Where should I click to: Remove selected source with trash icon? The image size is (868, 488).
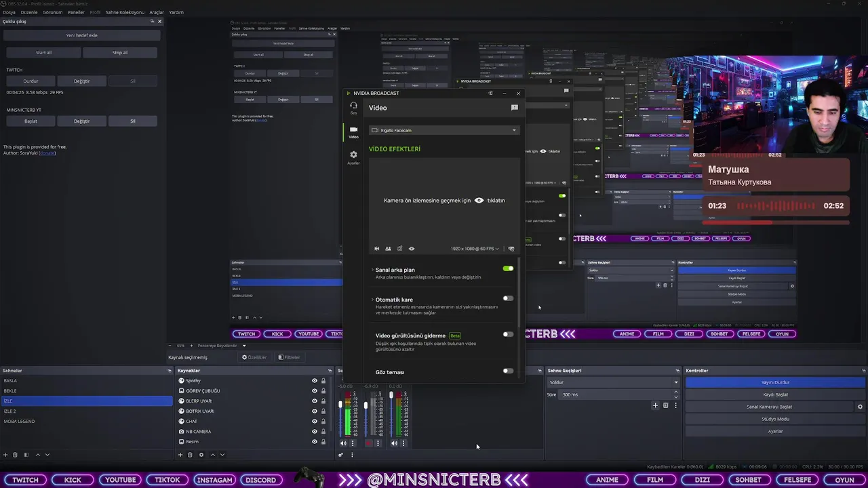click(x=190, y=455)
